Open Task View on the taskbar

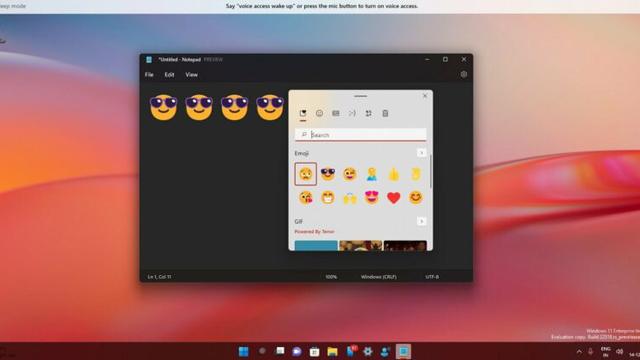pyautogui.click(x=280, y=351)
